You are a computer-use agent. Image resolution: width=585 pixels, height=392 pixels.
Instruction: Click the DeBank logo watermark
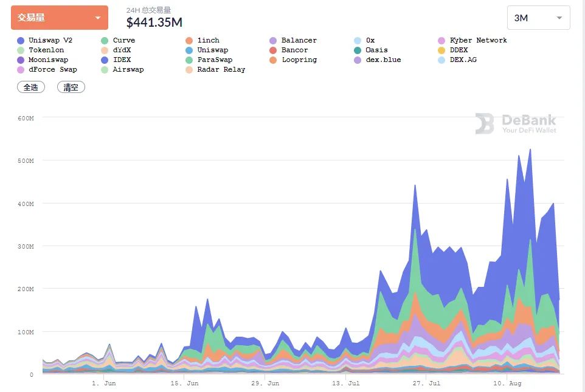pyautogui.click(x=516, y=123)
